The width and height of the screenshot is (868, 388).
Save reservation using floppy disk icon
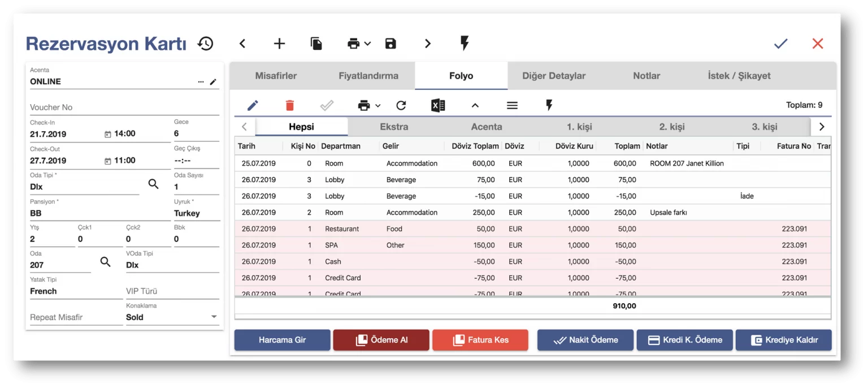[390, 44]
